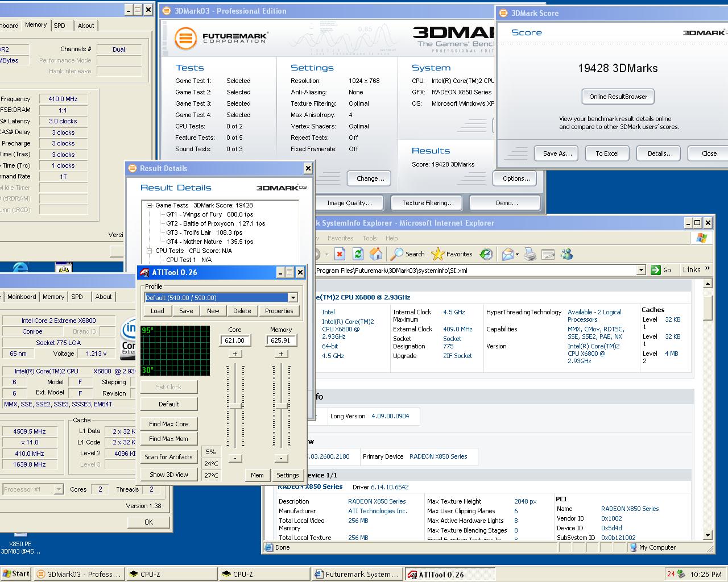Open the Processor #1 dropdown in CPU-Z
The width and height of the screenshot is (728, 582).
tap(58, 489)
